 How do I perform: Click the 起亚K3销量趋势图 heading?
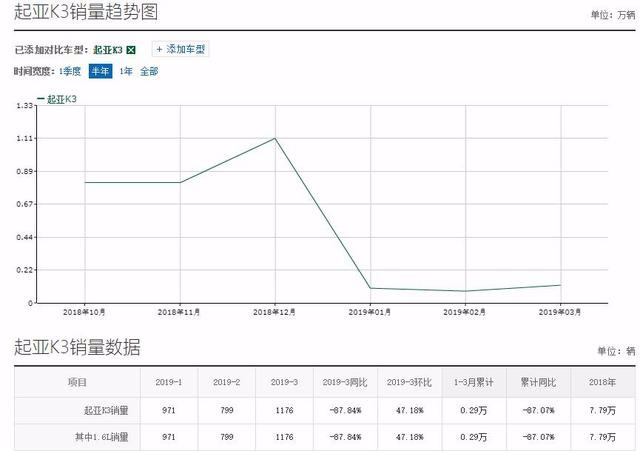[x=86, y=11]
